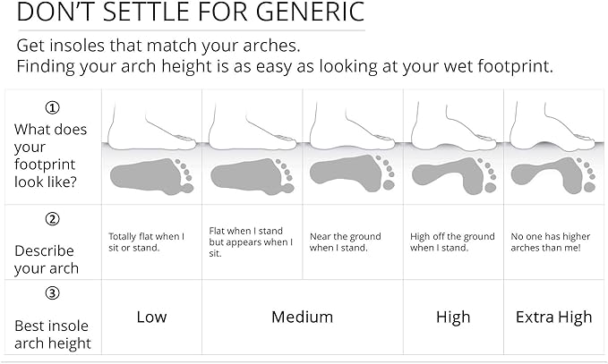Choose the Low insole arch height
The height and width of the screenshot is (364, 608).
pyautogui.click(x=151, y=317)
